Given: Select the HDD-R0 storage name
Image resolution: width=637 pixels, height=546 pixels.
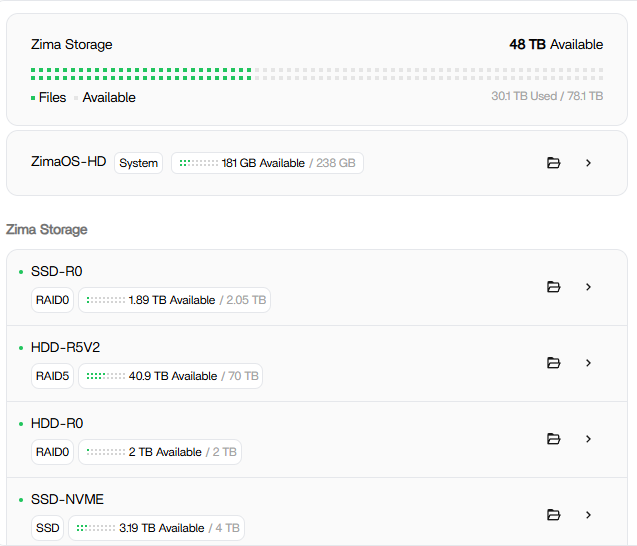Looking at the screenshot, I should click(59, 424).
